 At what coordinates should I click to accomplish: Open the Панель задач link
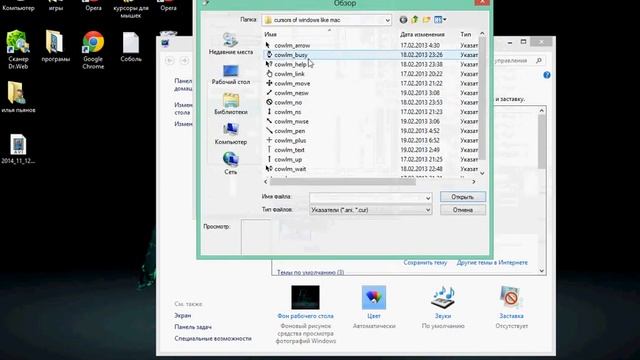pyautogui.click(x=193, y=327)
